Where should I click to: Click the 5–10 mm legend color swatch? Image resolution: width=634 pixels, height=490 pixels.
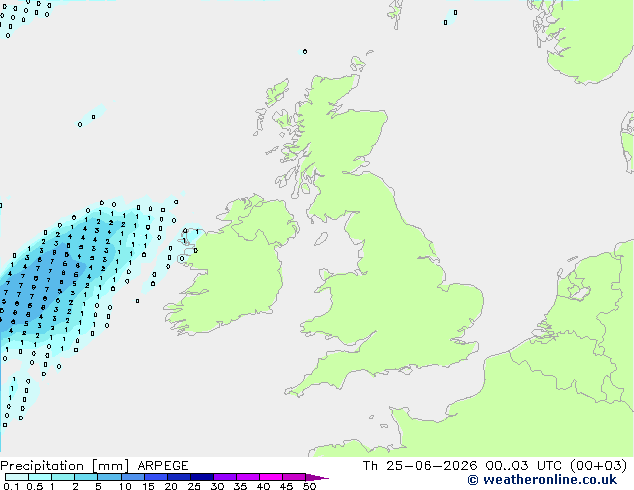[x=109, y=477]
